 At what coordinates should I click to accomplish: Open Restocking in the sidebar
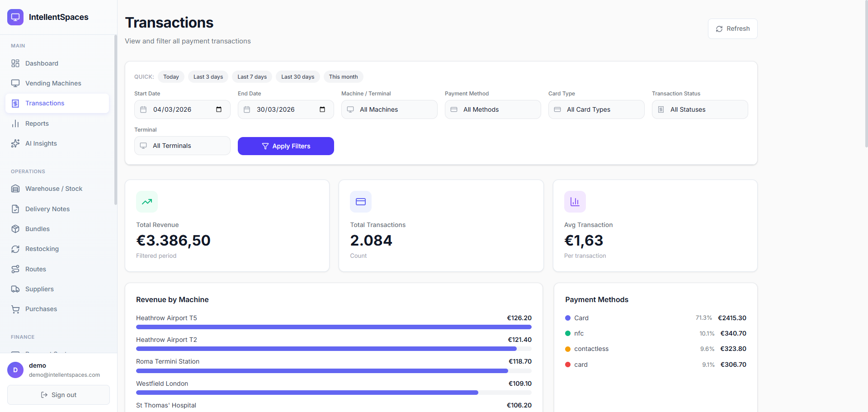pos(57,249)
